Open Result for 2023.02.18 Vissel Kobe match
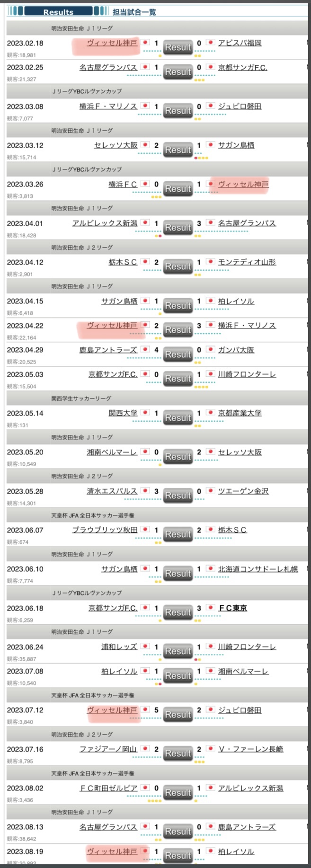The width and height of the screenshot is (311, 868). click(178, 47)
